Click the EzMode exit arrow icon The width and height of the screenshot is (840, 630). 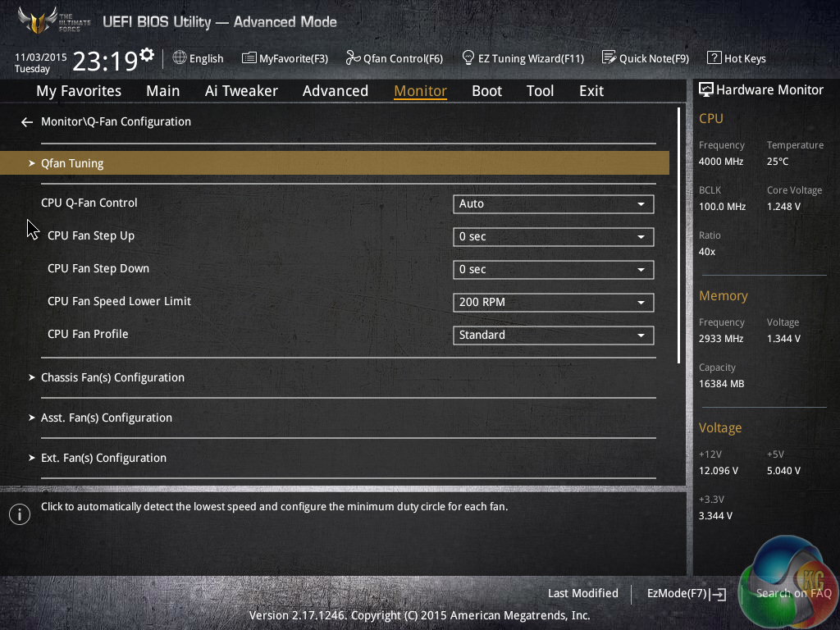tap(719, 594)
